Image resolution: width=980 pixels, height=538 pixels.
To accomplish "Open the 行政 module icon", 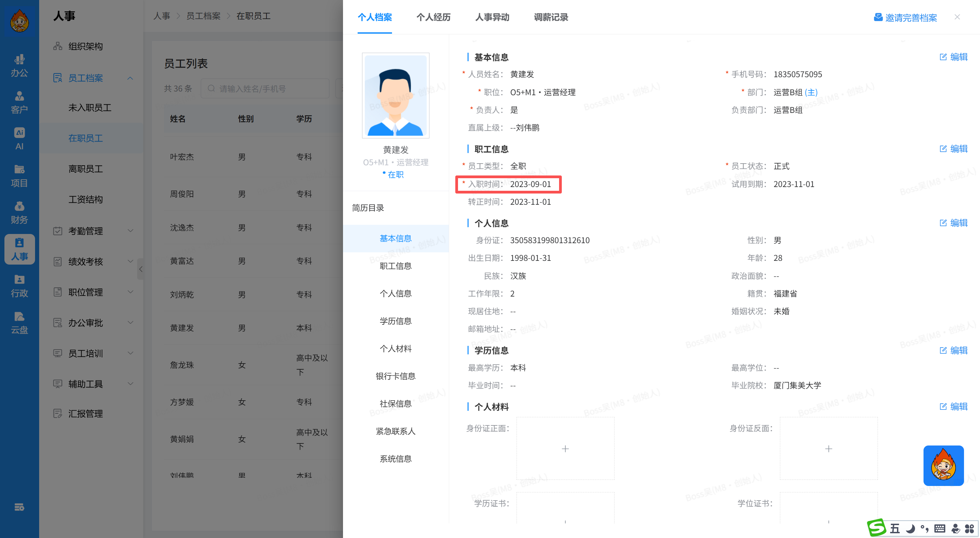I will [19, 286].
